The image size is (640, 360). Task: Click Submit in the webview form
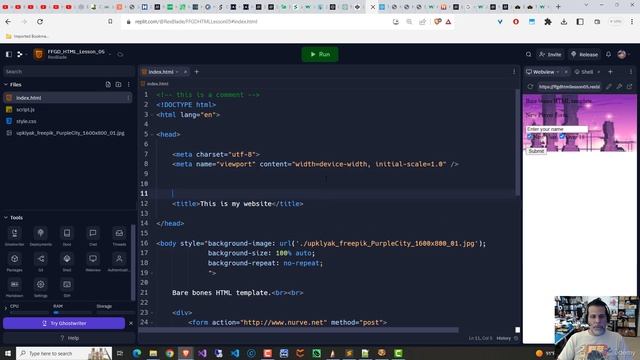click(x=536, y=151)
